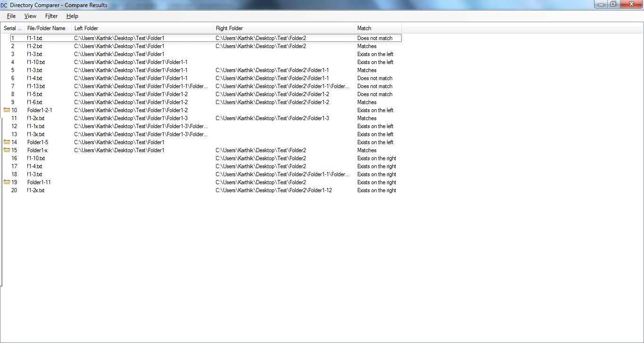
Task: Click right folder path of row 20
Action: (x=274, y=190)
